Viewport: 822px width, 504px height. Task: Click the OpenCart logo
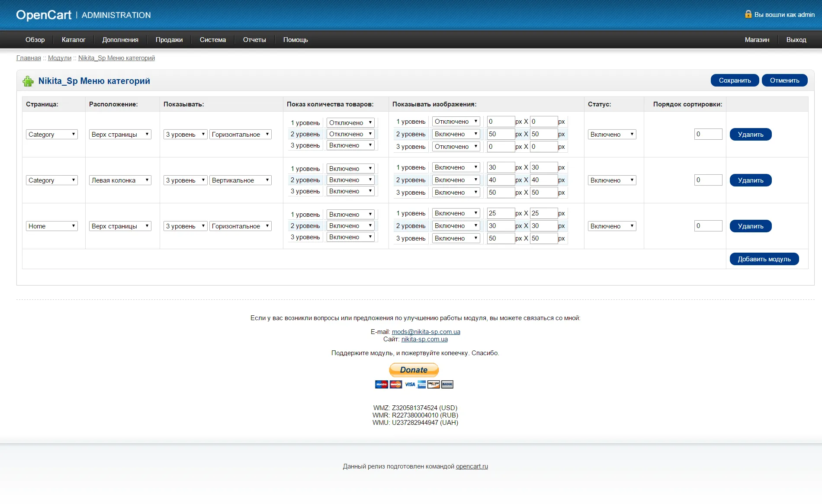(44, 15)
